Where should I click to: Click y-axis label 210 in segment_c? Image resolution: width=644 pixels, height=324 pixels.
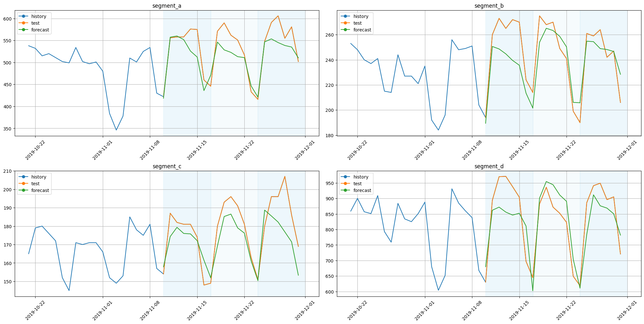[x=8, y=171]
